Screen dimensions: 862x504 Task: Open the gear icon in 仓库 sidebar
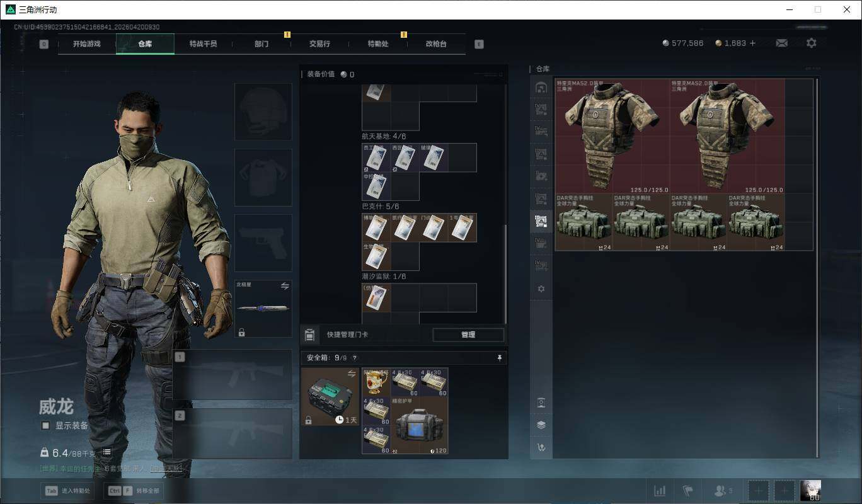[x=541, y=289]
